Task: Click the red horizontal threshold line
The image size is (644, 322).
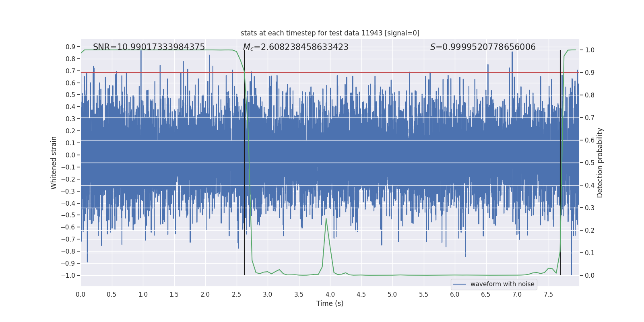Action: pos(330,72)
